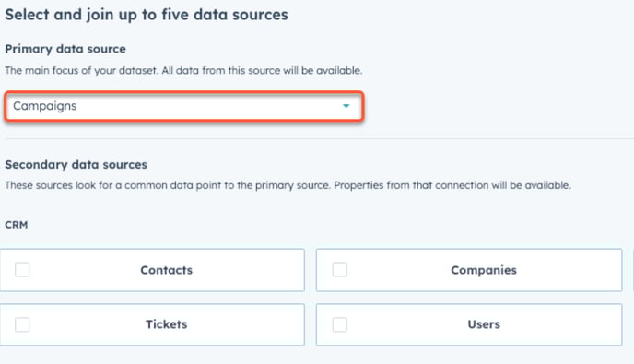This screenshot has height=364, width=634.
Task: Choose the Companies data source card label
Action: click(x=484, y=270)
